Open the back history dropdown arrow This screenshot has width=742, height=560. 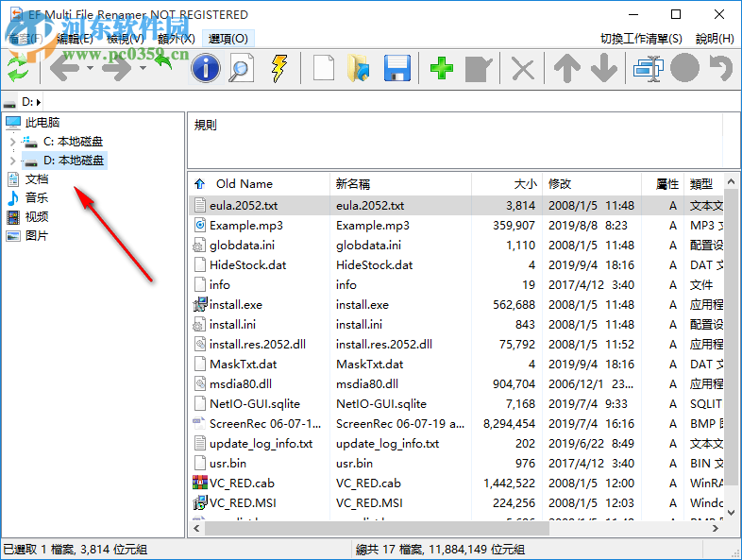[x=90, y=69]
